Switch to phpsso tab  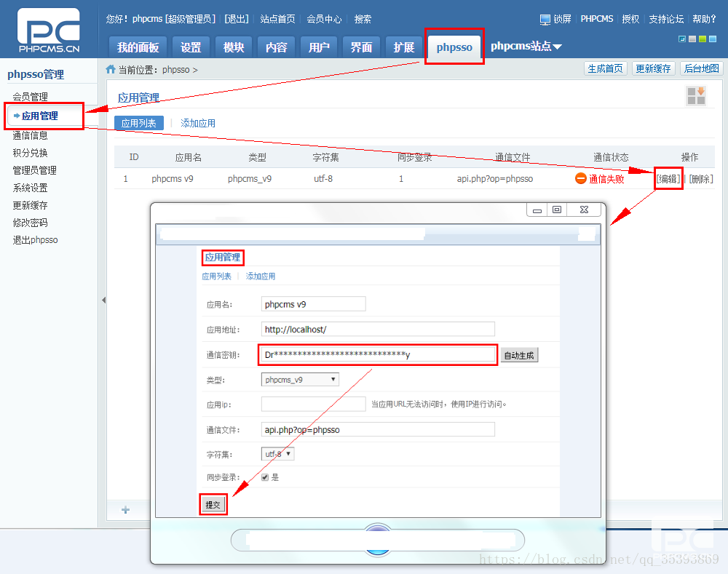click(x=454, y=47)
